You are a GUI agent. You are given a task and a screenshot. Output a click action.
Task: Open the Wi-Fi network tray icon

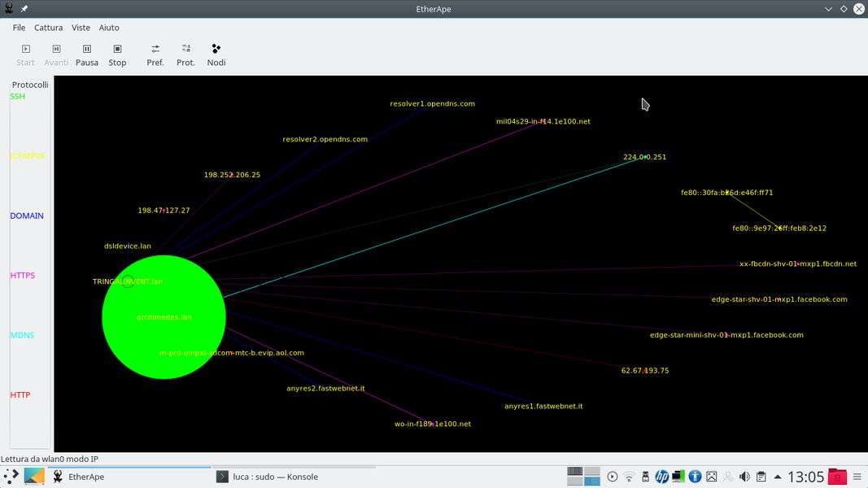tap(629, 477)
